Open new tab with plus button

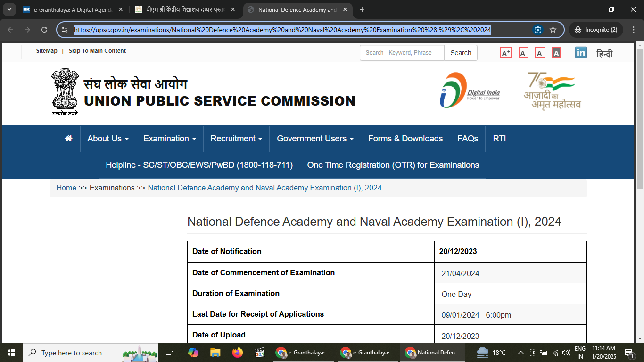tap(362, 9)
